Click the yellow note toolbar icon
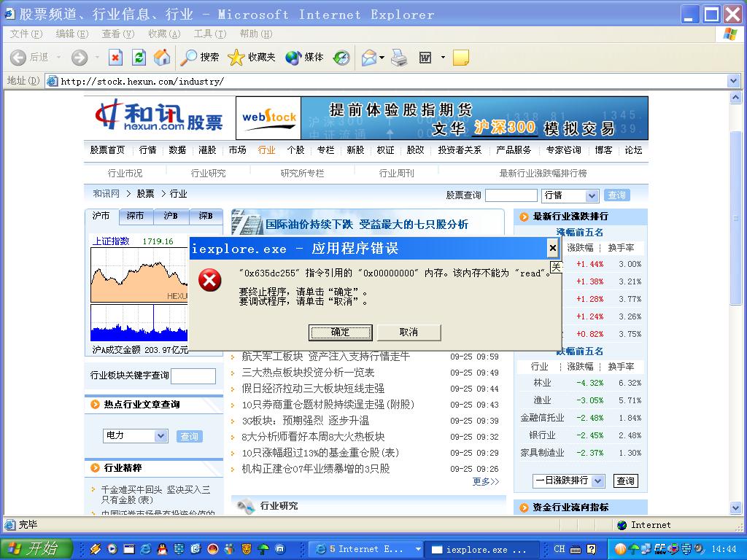 coord(461,58)
